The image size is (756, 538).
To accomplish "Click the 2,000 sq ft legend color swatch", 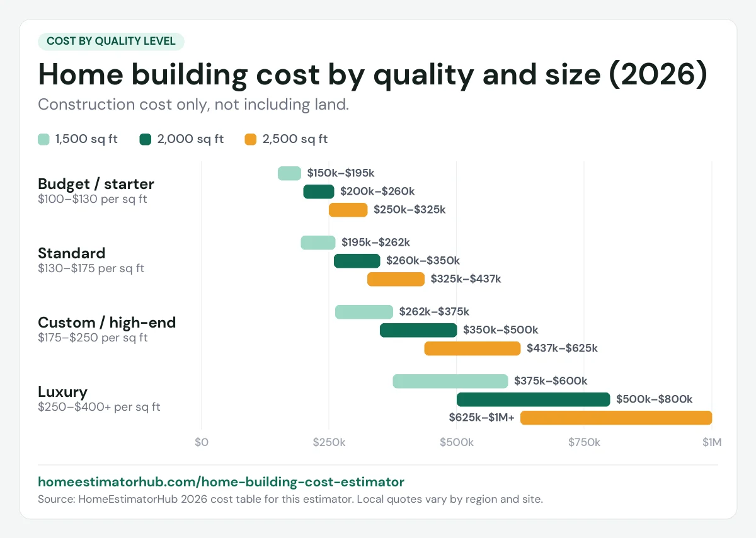I will (x=146, y=139).
